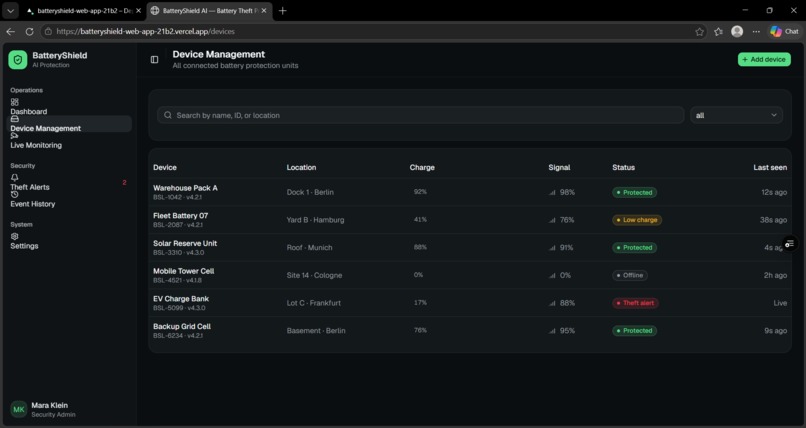This screenshot has height=428, width=806.
Task: Click the Theft alert status badge
Action: [635, 303]
